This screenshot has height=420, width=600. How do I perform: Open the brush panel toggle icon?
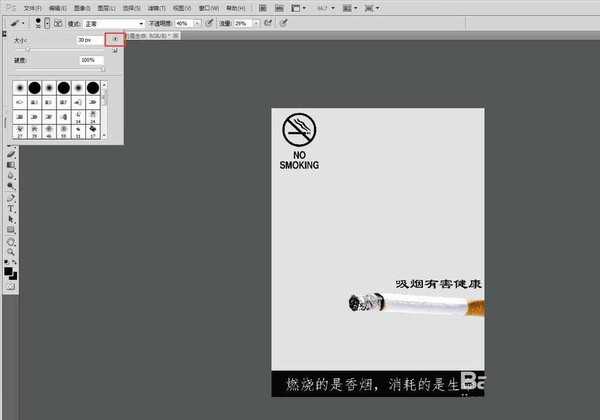(59, 22)
